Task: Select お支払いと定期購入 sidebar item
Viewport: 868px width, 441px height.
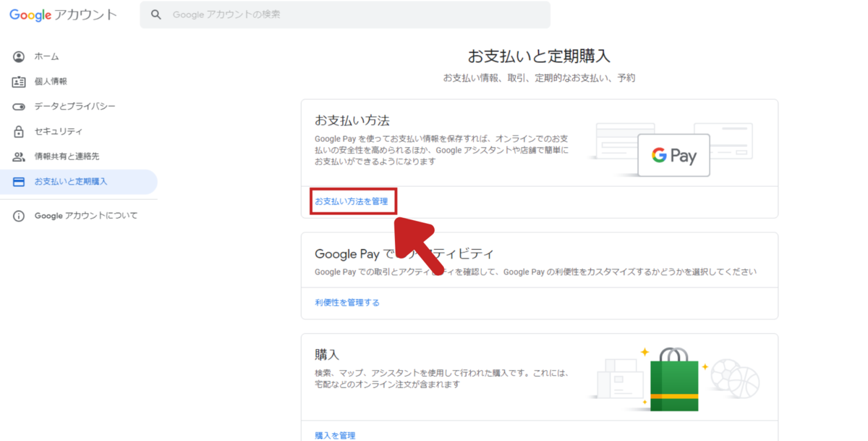Action: click(x=78, y=182)
